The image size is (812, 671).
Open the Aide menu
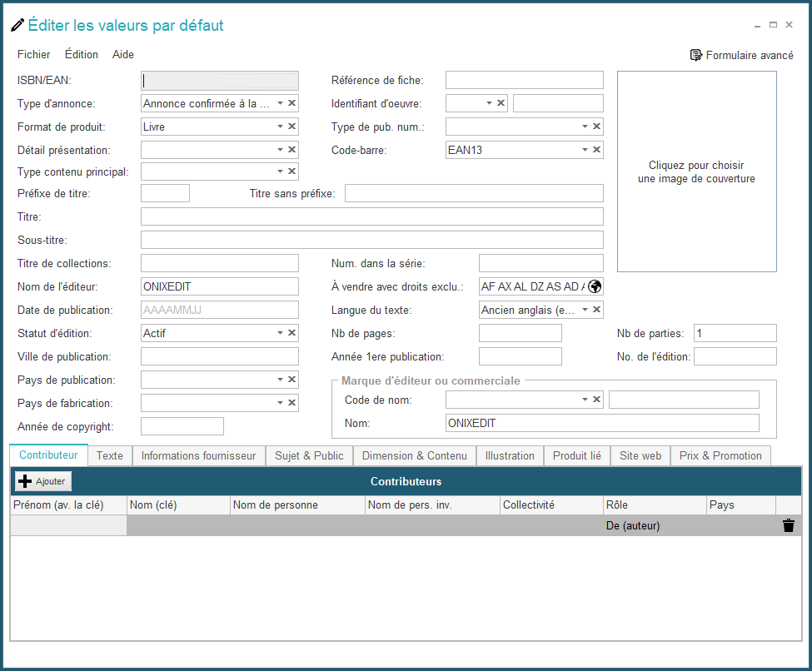123,54
